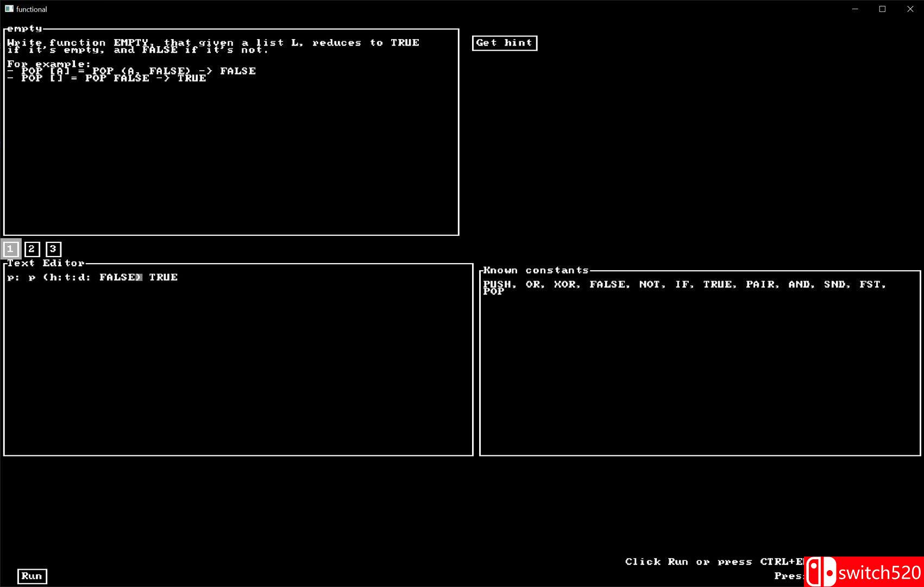Screen dimensions: 924x587
Task: Pick the SND constant
Action: coord(835,284)
